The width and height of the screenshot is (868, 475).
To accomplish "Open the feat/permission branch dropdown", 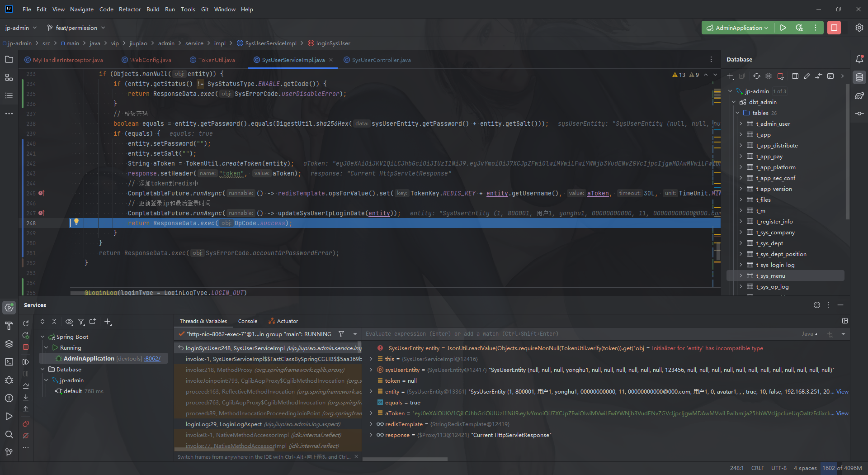I will tap(76, 28).
